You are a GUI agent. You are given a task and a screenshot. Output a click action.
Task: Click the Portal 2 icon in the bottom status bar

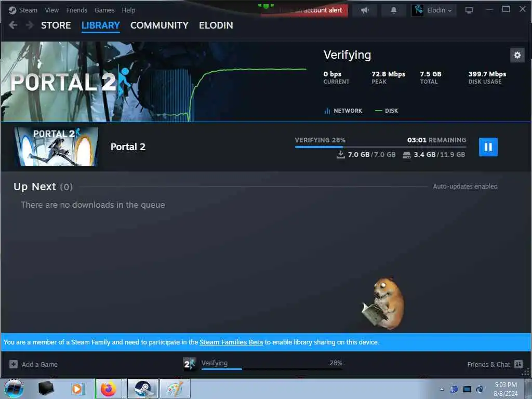(x=189, y=364)
